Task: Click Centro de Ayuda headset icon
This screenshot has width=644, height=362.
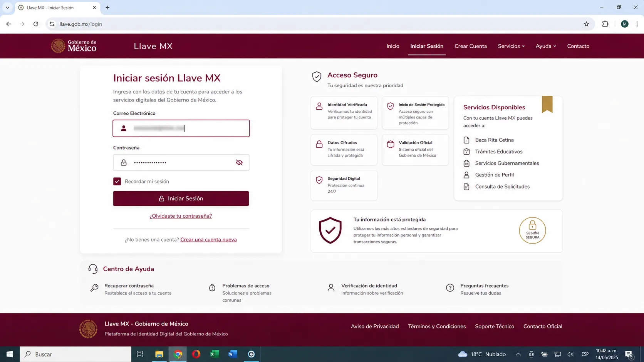Action: 93,269
